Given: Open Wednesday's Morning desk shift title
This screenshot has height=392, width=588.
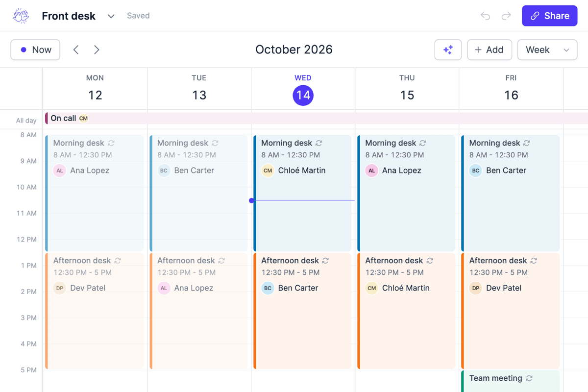Looking at the screenshot, I should tap(287, 143).
